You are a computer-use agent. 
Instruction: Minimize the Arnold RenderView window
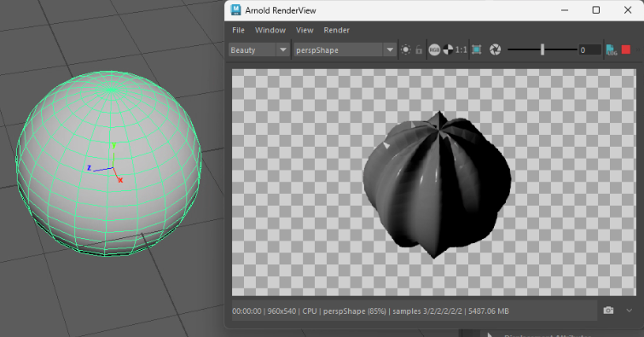(565, 10)
